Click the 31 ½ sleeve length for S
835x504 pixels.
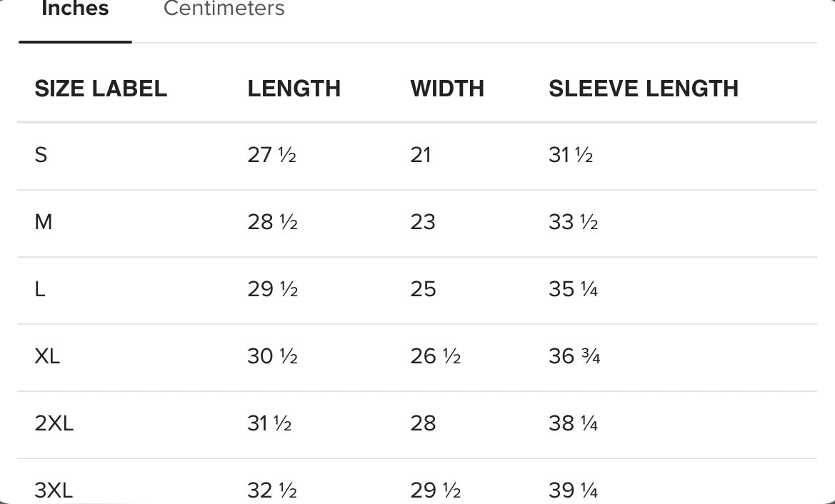[571, 155]
